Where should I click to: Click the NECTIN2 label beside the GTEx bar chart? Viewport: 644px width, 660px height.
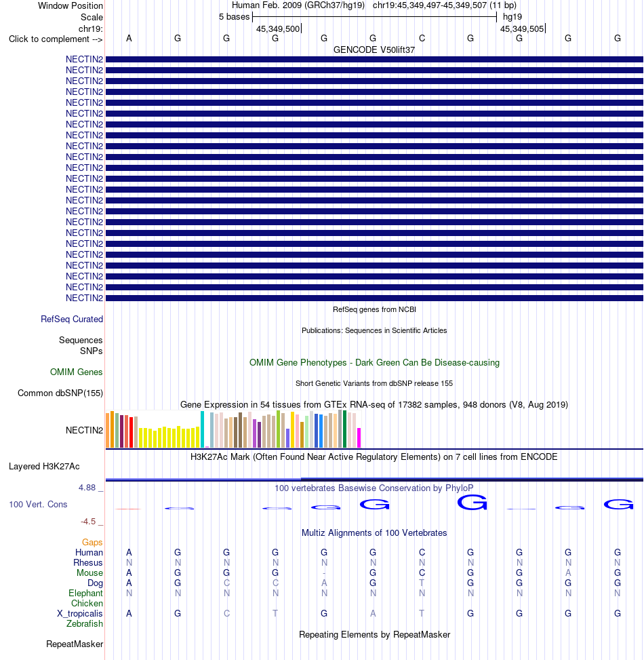(x=84, y=430)
